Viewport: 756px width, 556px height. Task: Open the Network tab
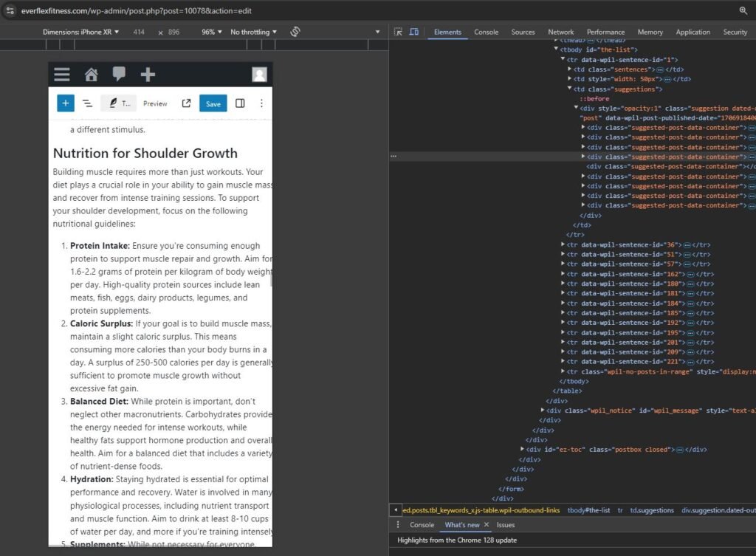(561, 32)
